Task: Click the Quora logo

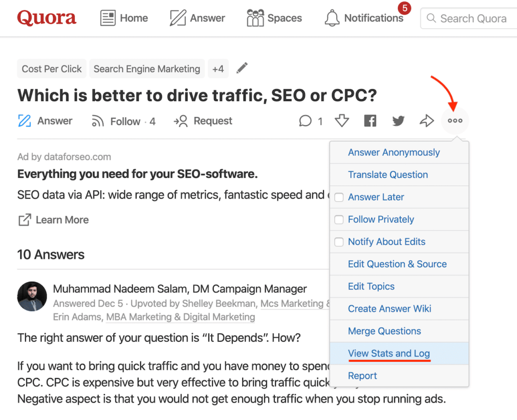Action: (x=46, y=18)
